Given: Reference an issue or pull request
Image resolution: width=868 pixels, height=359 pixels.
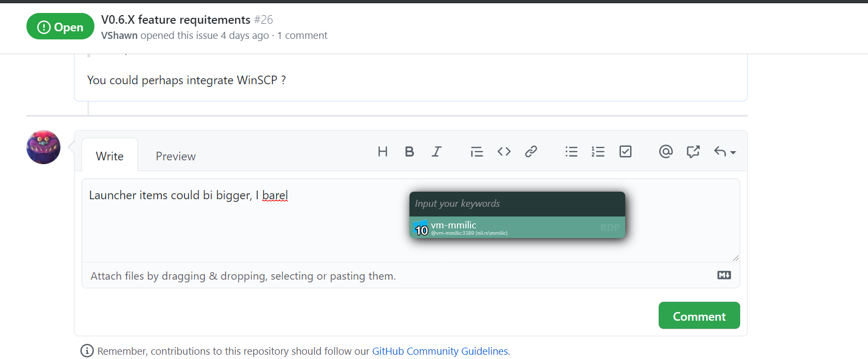Looking at the screenshot, I should (693, 152).
